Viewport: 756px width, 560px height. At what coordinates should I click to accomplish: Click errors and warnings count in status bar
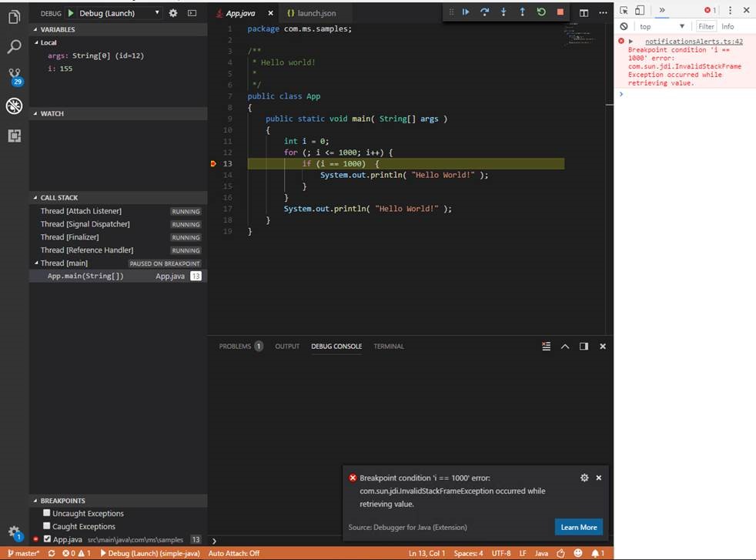click(76, 553)
